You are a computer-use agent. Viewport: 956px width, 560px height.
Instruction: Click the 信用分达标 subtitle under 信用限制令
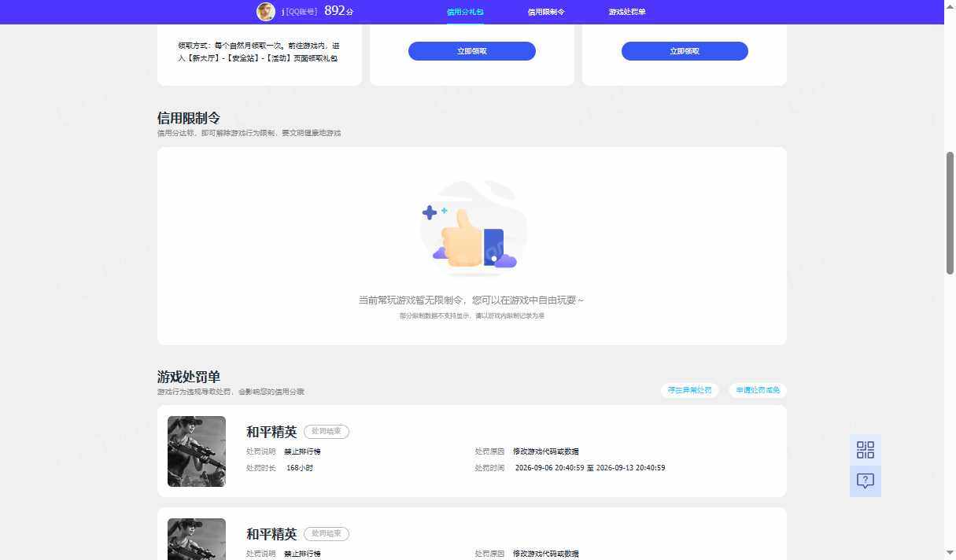coord(249,133)
